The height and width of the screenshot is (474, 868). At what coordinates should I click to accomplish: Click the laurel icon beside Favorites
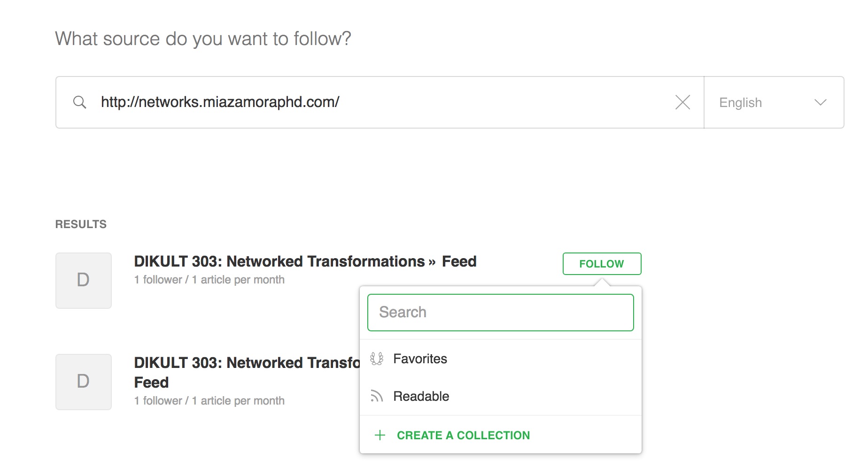click(377, 359)
